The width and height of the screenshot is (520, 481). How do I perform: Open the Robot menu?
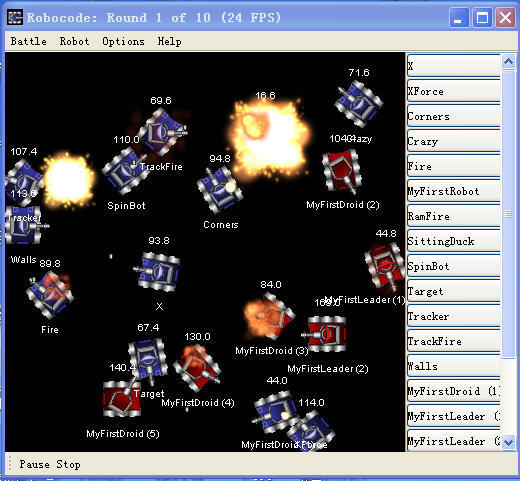point(74,41)
